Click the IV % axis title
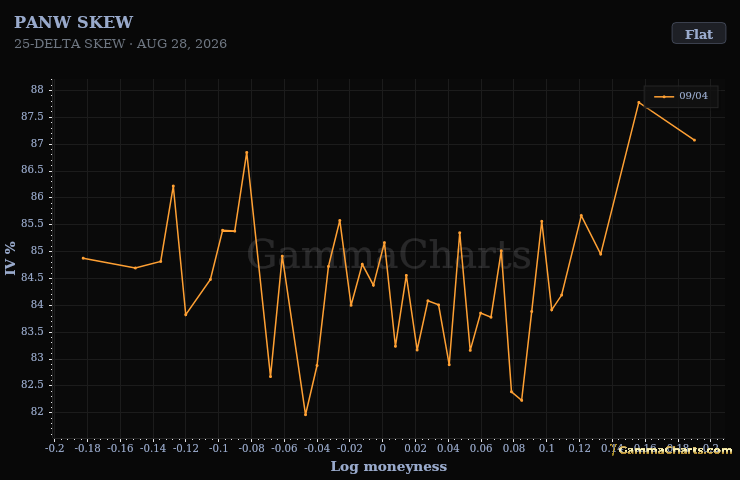This screenshot has width=740, height=480. (10, 258)
